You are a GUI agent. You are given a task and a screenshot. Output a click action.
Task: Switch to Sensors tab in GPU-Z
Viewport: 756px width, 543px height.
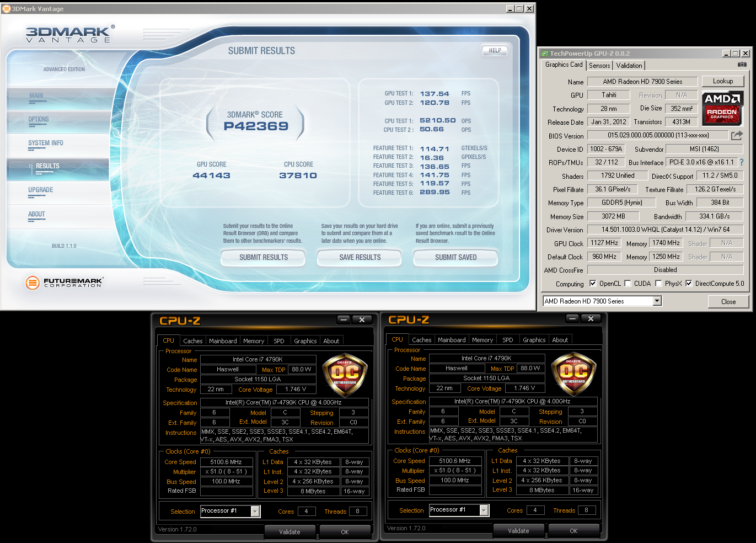click(599, 66)
